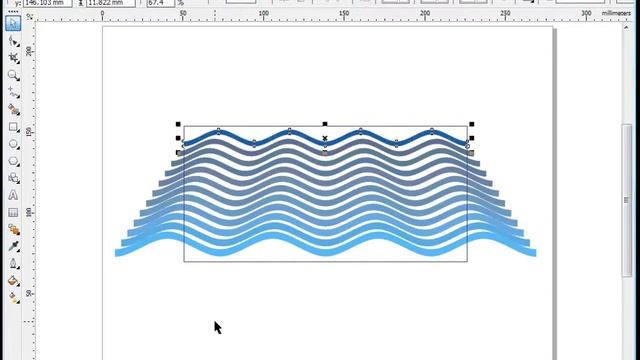Click the object height field 11.822 mm
Screen dimensions: 640x360
click(x=110, y=3)
